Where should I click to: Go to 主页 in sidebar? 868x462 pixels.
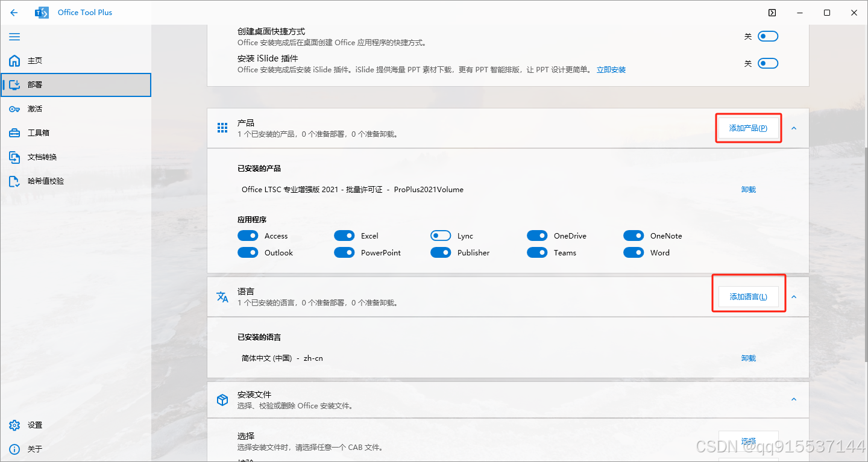click(x=75, y=61)
